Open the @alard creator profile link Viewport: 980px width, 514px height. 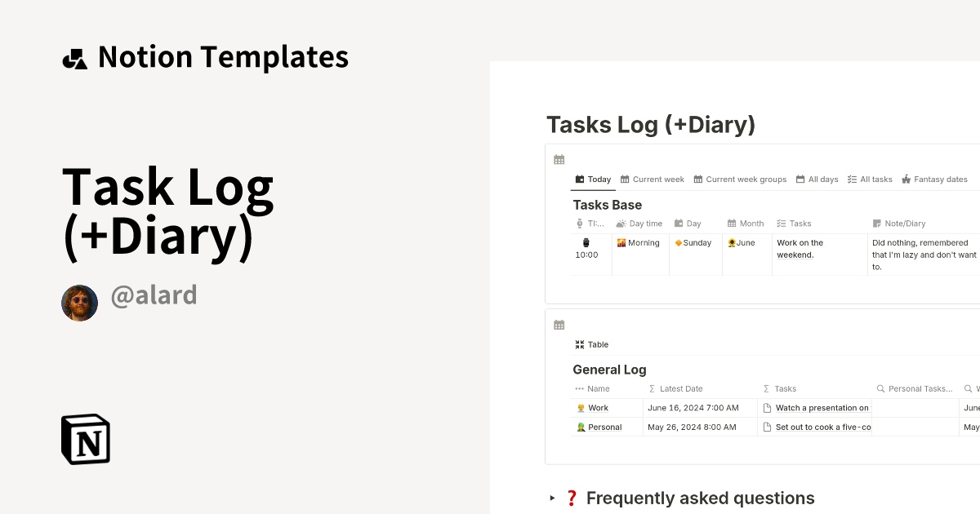coord(154,295)
